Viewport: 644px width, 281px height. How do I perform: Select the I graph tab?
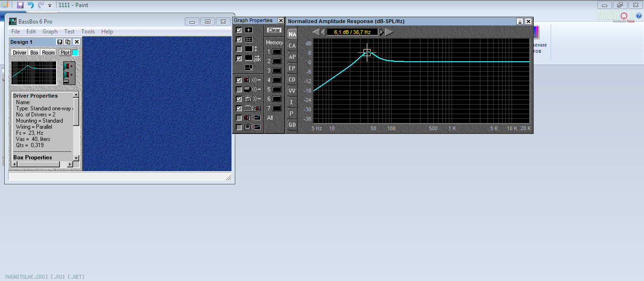(292, 102)
